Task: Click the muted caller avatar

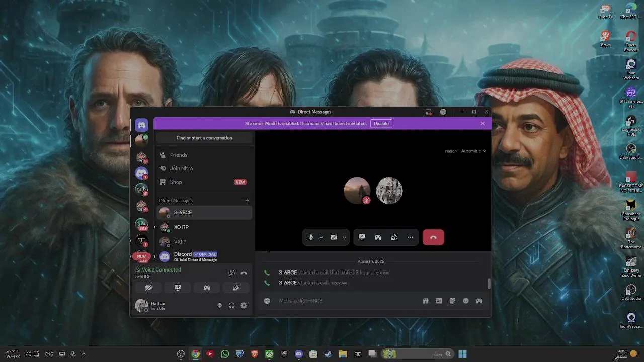Action: coord(357,191)
